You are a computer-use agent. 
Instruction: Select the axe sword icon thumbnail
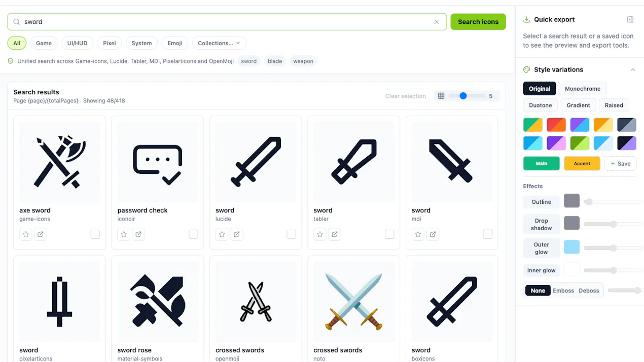point(60,162)
